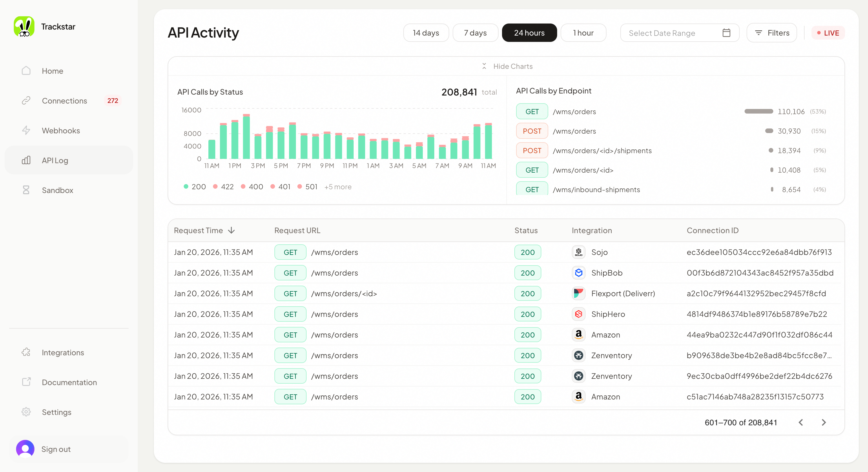Image resolution: width=868 pixels, height=472 pixels.
Task: Click the Trackstar bunny logo
Action: pos(24,26)
